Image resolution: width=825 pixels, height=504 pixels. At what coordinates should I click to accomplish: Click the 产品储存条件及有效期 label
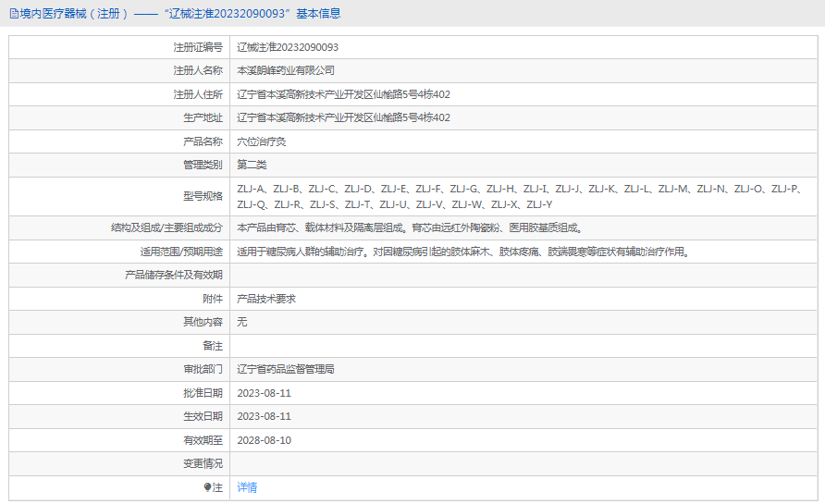click(x=174, y=276)
